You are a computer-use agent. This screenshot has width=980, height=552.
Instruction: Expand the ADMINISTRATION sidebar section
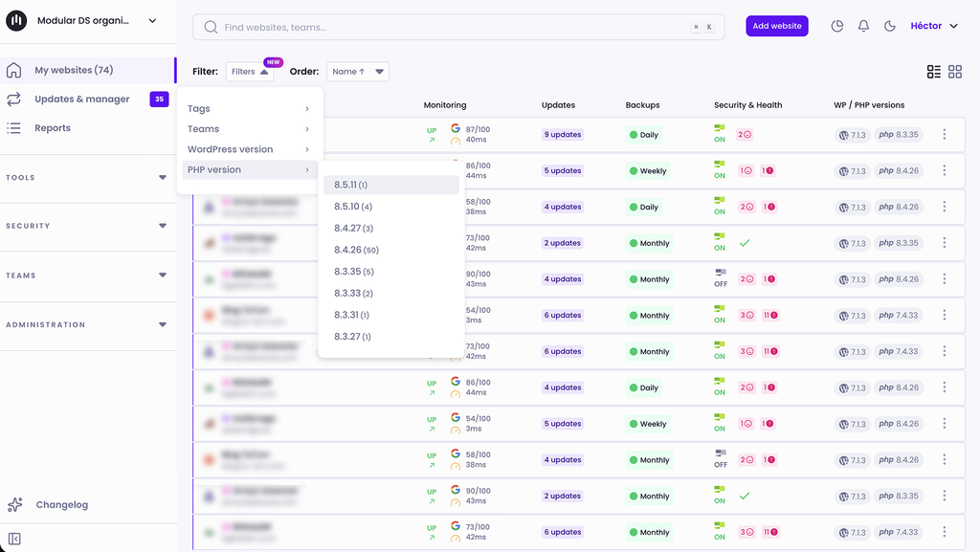pyautogui.click(x=86, y=324)
